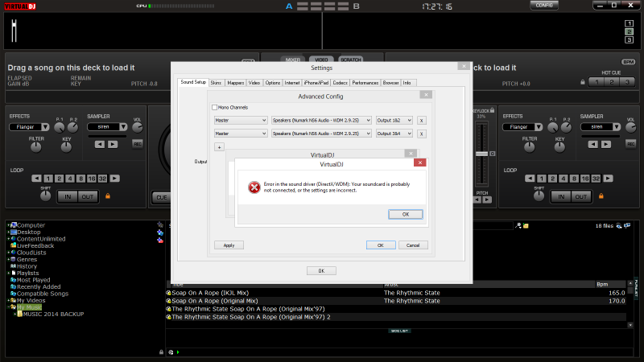Adjust the right deck pitch slider handle

481,153
